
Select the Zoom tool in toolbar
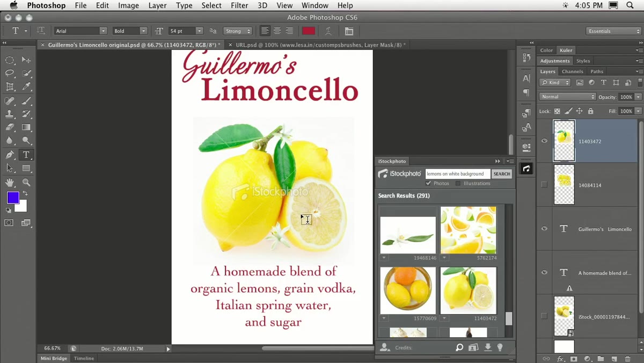point(26,183)
